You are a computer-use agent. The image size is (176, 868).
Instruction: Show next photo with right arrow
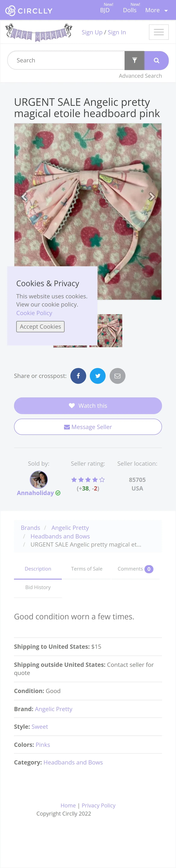pyautogui.click(x=152, y=197)
